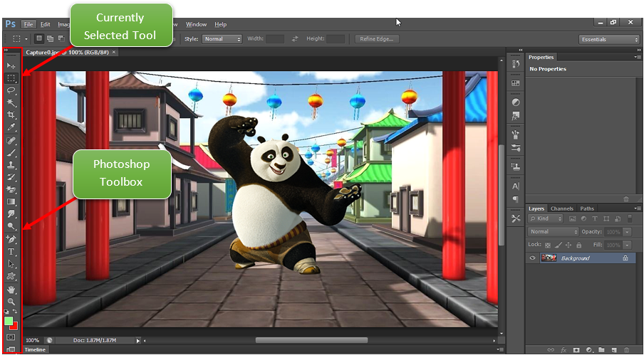Image resolution: width=644 pixels, height=355 pixels.
Task: Select the Smudge tool
Action: (x=11, y=213)
